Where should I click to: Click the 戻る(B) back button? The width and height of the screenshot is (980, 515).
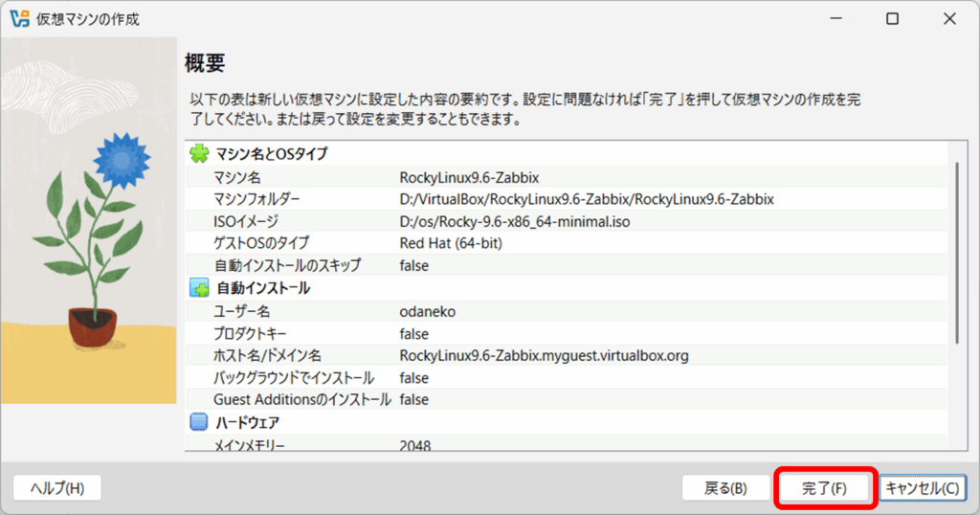725,488
